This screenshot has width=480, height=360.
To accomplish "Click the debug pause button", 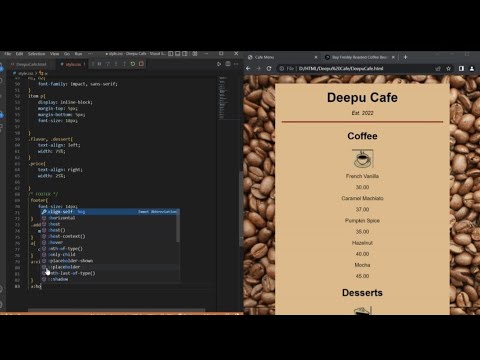I will pyautogui.click(x=99, y=64).
